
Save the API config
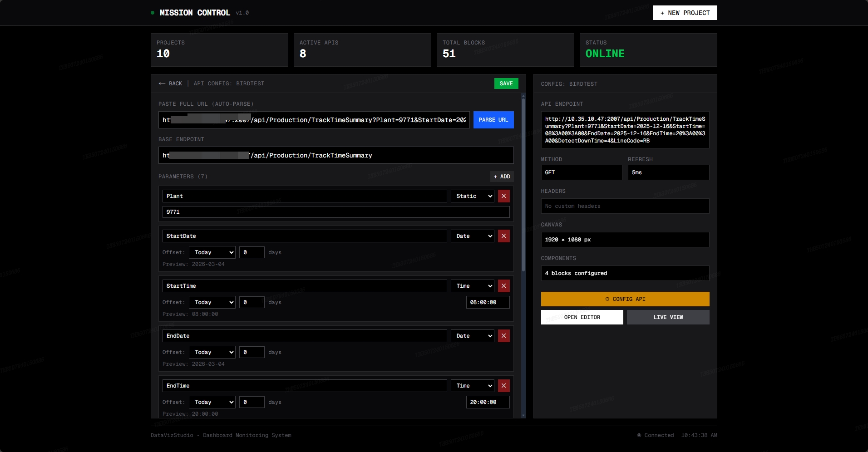[x=506, y=84]
